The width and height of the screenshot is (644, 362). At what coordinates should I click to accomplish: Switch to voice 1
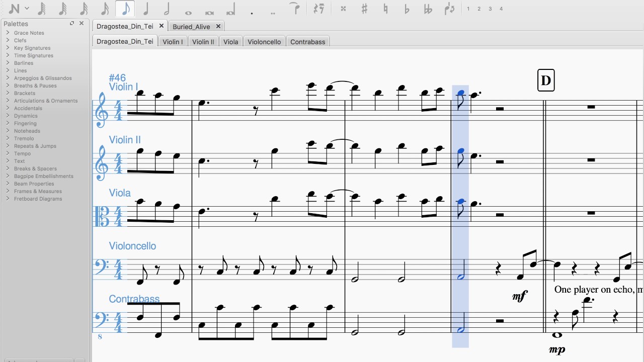point(468,9)
